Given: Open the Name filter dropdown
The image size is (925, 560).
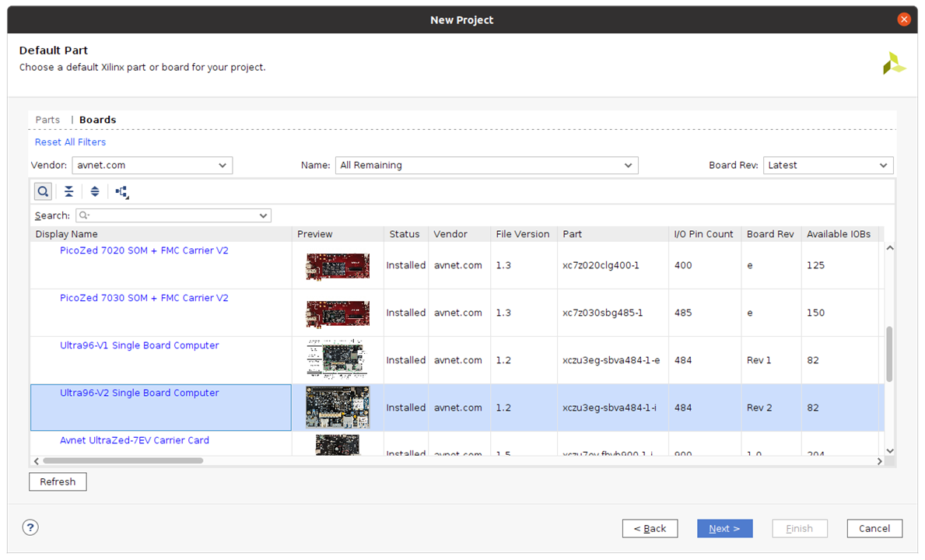Looking at the screenshot, I should tap(487, 165).
